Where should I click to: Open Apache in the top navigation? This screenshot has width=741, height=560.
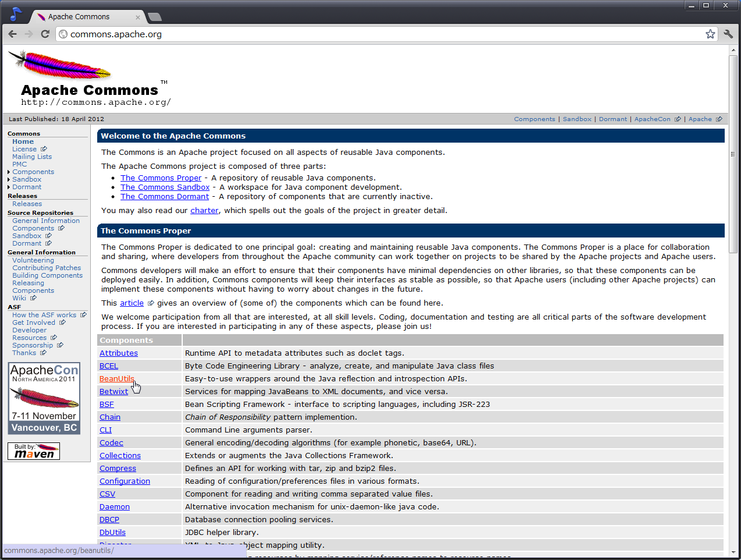click(x=700, y=119)
